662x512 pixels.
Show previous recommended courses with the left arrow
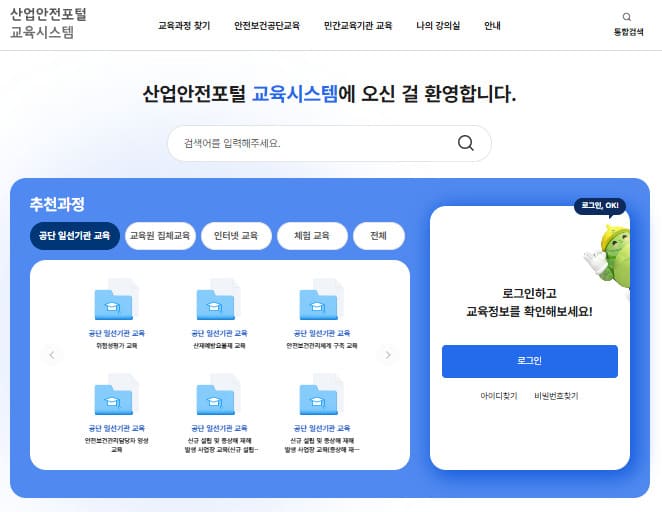52,355
